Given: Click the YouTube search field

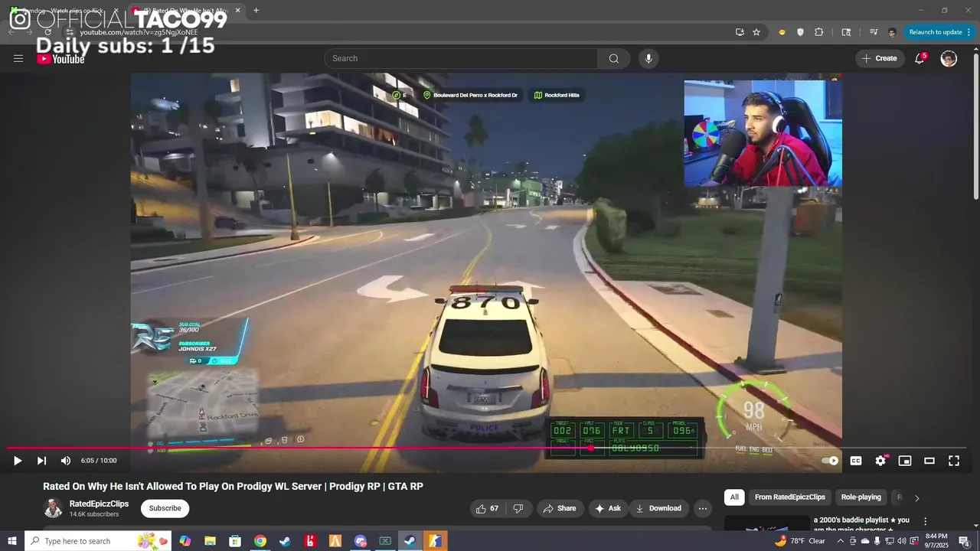Looking at the screenshot, I should pos(461,58).
